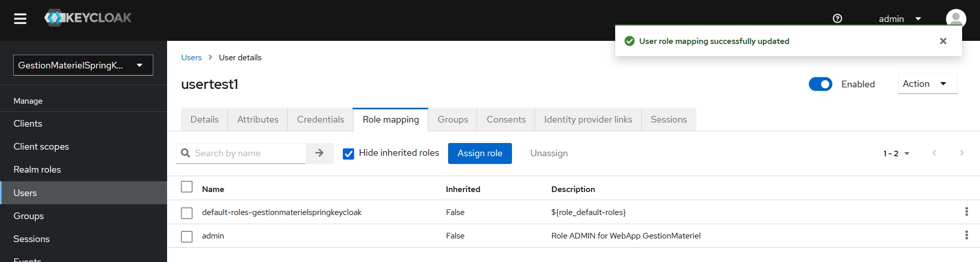Open the 1-2 pagination dropdown
Viewport: 980px width, 262px height.
click(x=896, y=153)
